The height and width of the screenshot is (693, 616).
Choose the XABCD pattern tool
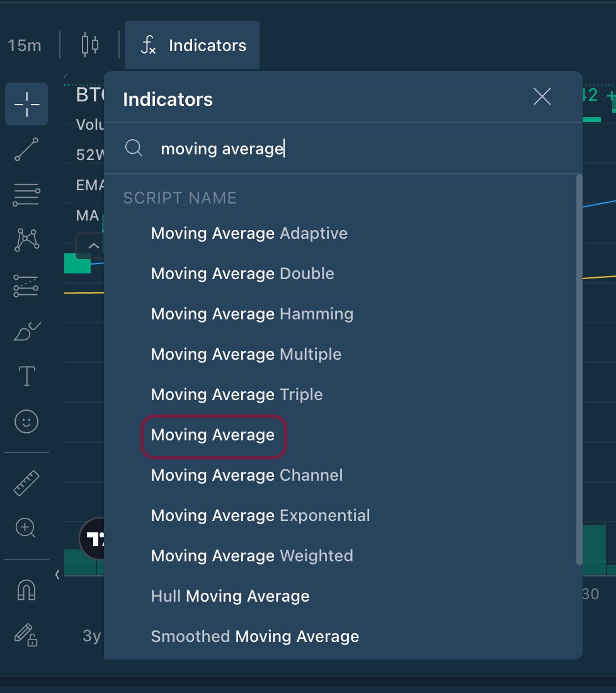pos(26,239)
